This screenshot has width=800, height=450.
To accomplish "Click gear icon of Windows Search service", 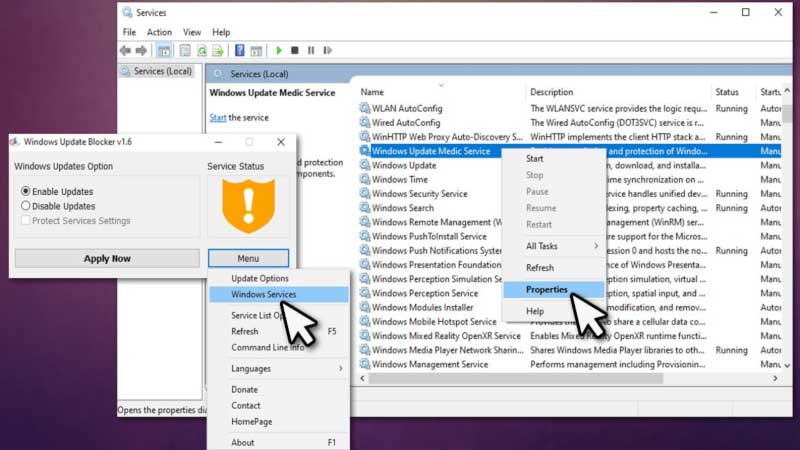I will [364, 208].
